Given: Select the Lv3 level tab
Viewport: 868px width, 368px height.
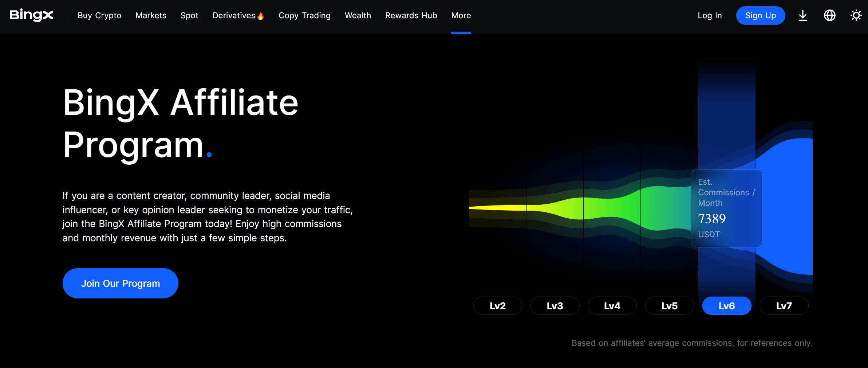Looking at the screenshot, I should click(555, 306).
